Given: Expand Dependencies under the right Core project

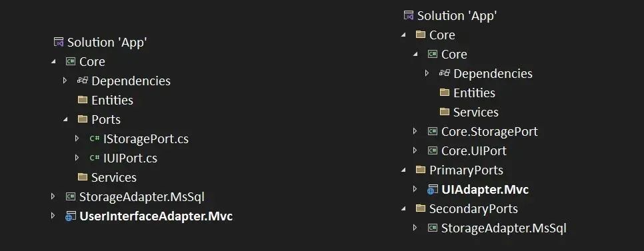Looking at the screenshot, I should tap(427, 73).
